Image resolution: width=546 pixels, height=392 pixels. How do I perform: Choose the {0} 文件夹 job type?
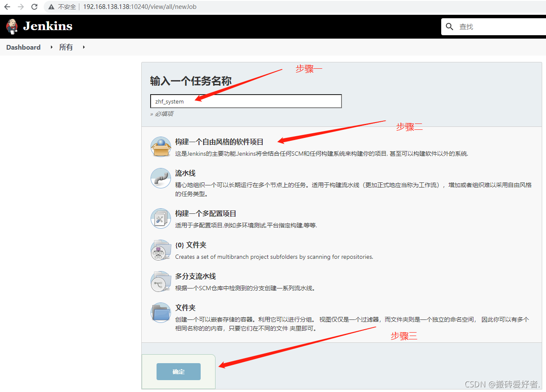pos(191,245)
